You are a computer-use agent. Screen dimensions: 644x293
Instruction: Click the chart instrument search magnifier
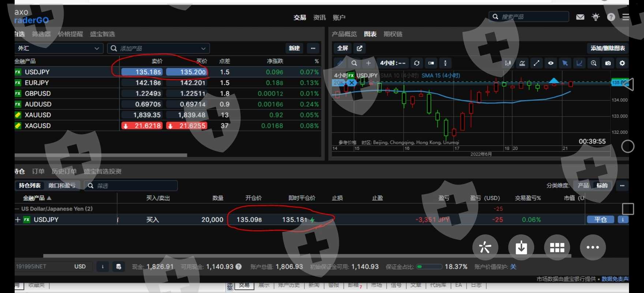[x=354, y=63]
